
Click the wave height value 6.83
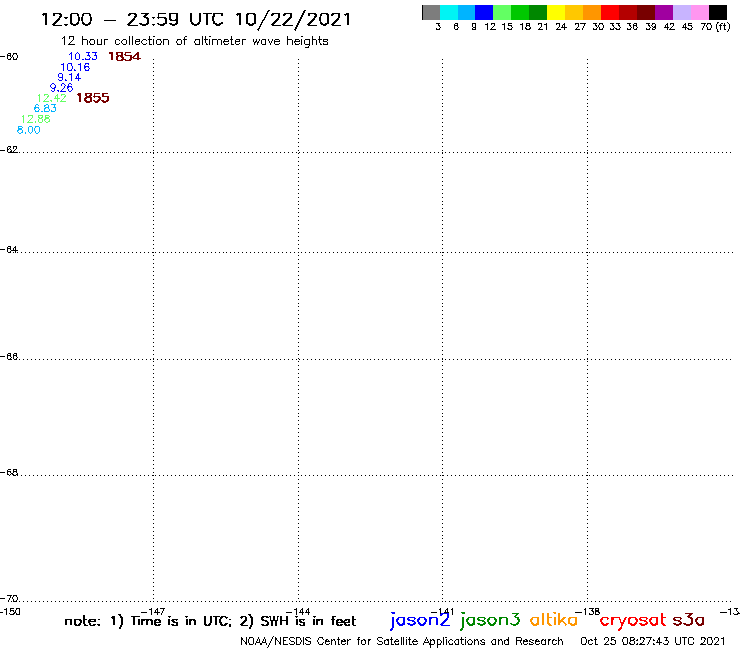pos(45,108)
